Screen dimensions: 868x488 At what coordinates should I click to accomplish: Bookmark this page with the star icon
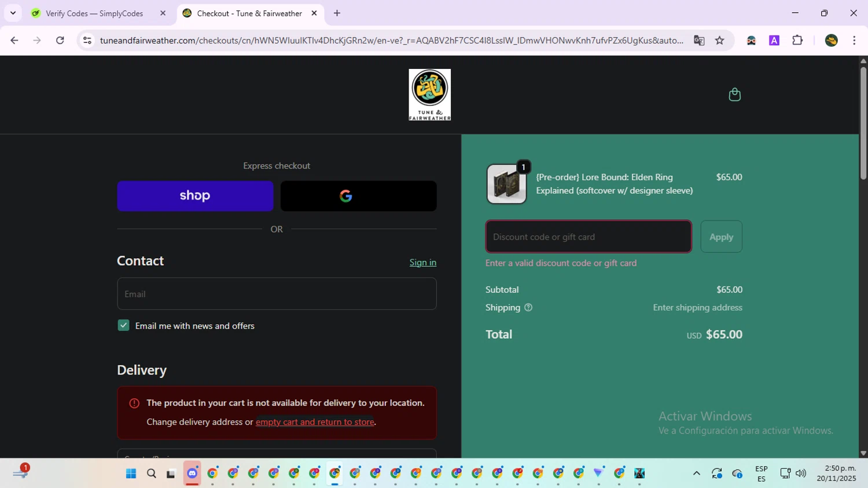click(x=719, y=41)
